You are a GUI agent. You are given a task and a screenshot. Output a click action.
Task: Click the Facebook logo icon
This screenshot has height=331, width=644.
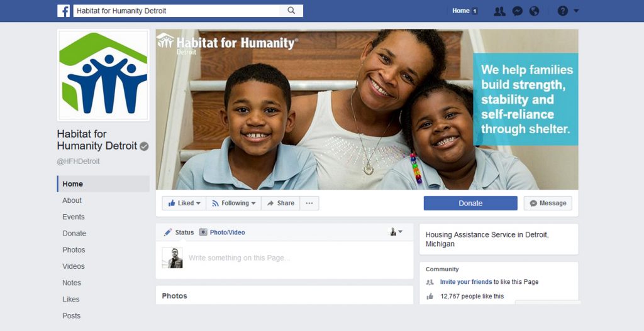(64, 11)
